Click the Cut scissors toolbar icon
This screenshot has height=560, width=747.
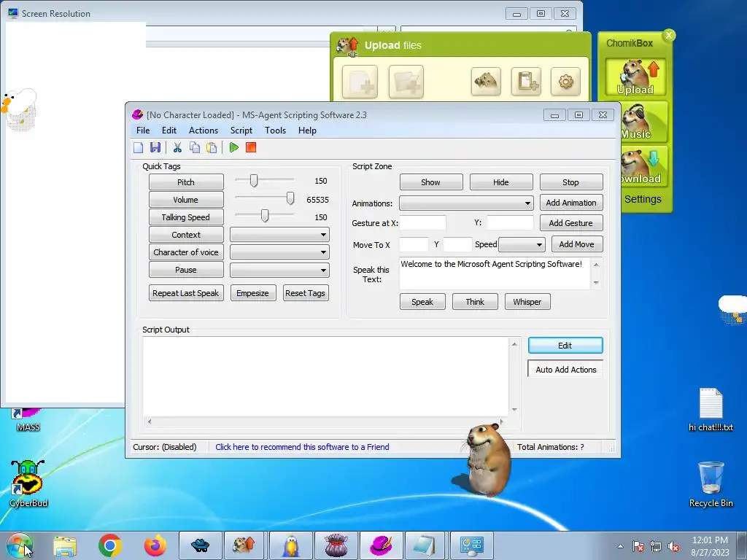tap(177, 147)
